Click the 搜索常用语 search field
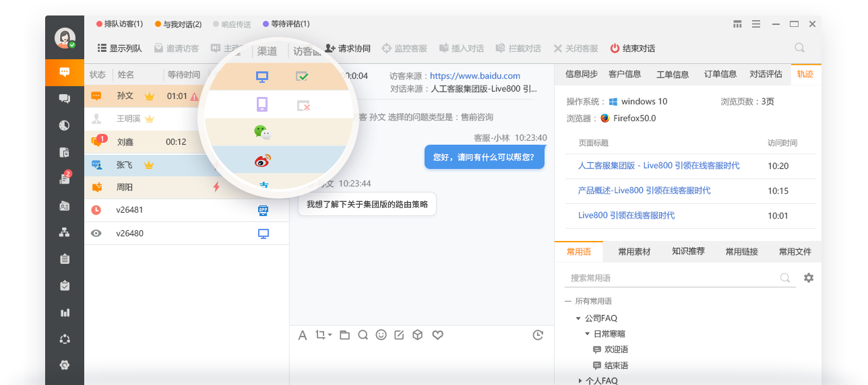This screenshot has width=868, height=385. coord(680,278)
